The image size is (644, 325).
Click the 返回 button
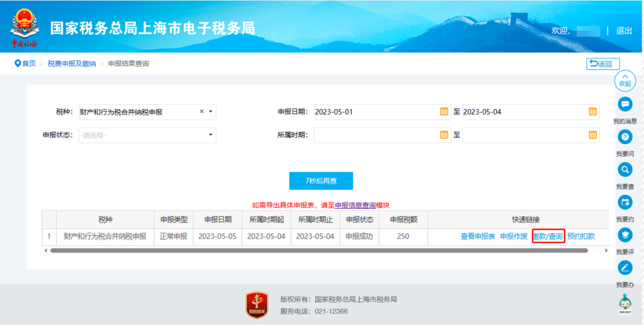603,64
